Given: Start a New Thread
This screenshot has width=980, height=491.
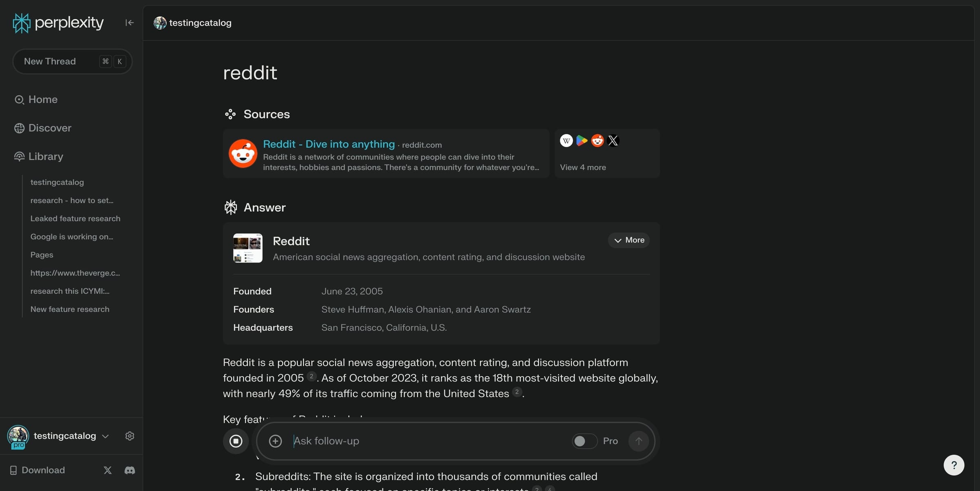Looking at the screenshot, I should tap(72, 61).
